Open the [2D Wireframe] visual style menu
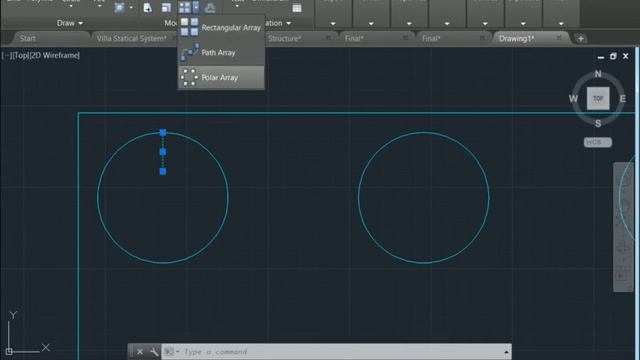The height and width of the screenshot is (360, 640). (x=54, y=55)
